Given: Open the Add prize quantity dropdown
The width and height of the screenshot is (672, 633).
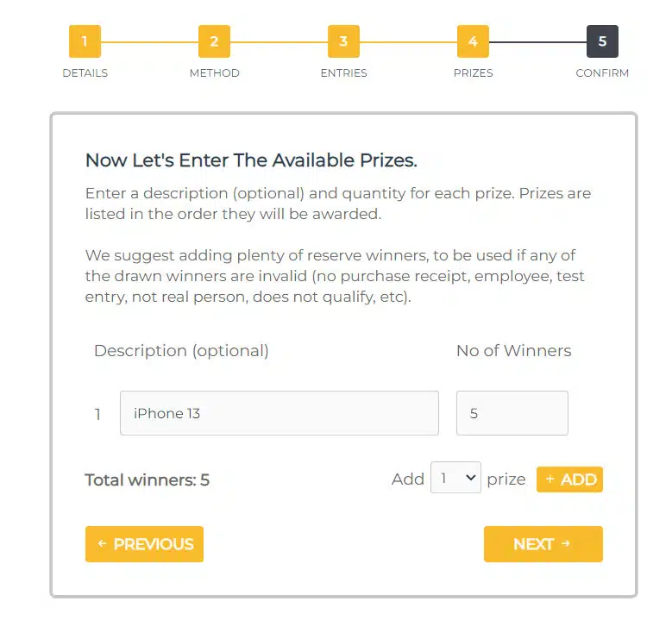Looking at the screenshot, I should pyautogui.click(x=455, y=479).
